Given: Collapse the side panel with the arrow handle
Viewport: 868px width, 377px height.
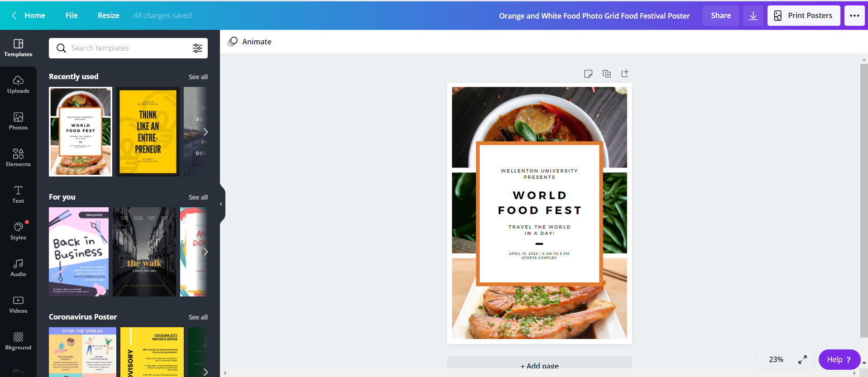Looking at the screenshot, I should pos(221,204).
